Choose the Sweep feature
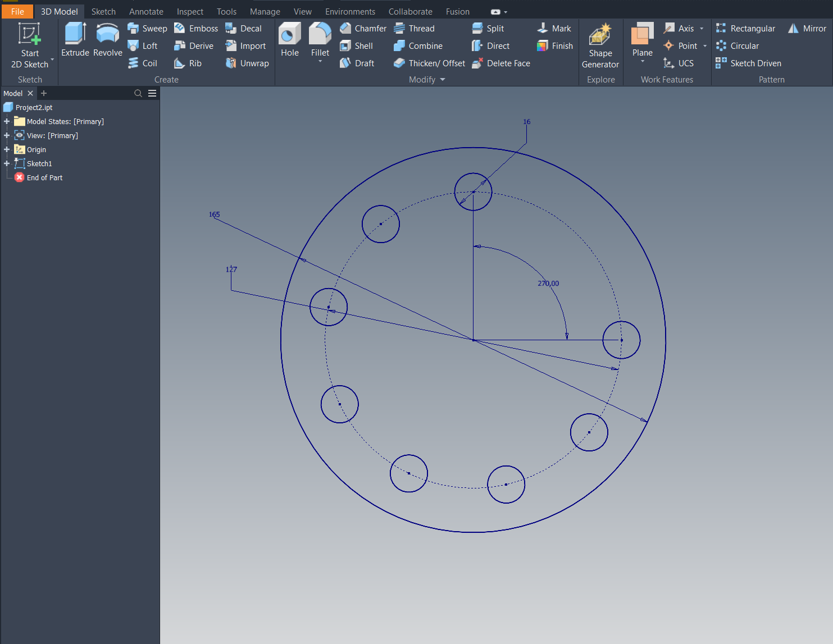Screen dimensions: 833x644 tap(147, 29)
